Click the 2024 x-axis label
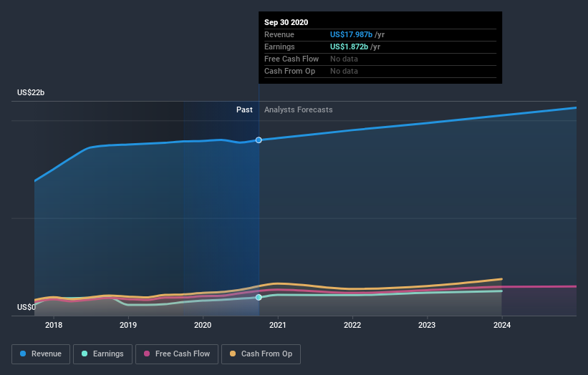This screenshot has height=375, width=588. tap(502, 325)
